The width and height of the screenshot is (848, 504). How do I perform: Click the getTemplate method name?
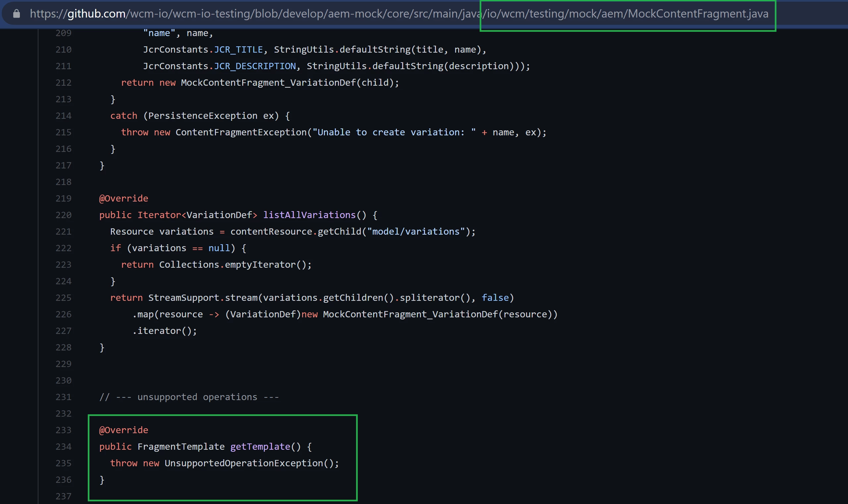click(x=260, y=447)
